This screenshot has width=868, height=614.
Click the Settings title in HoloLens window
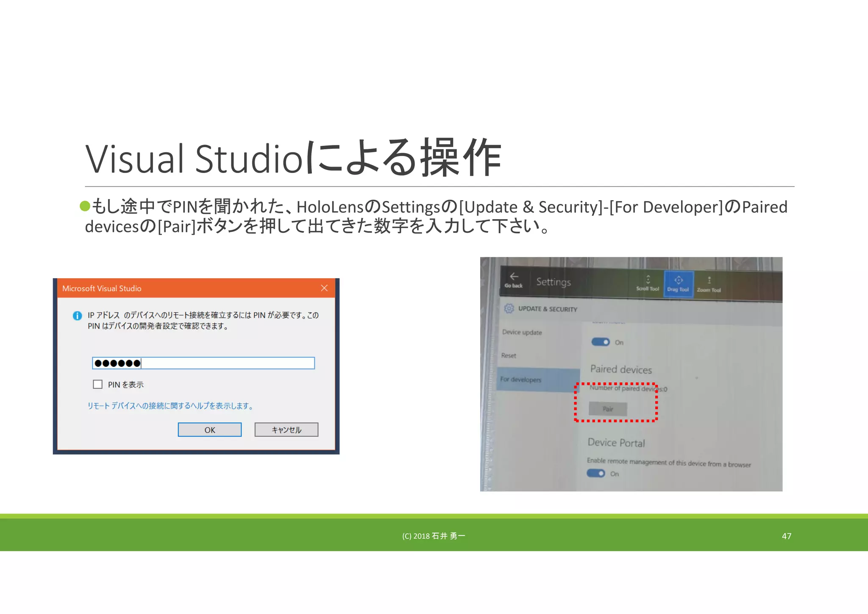pyautogui.click(x=554, y=282)
